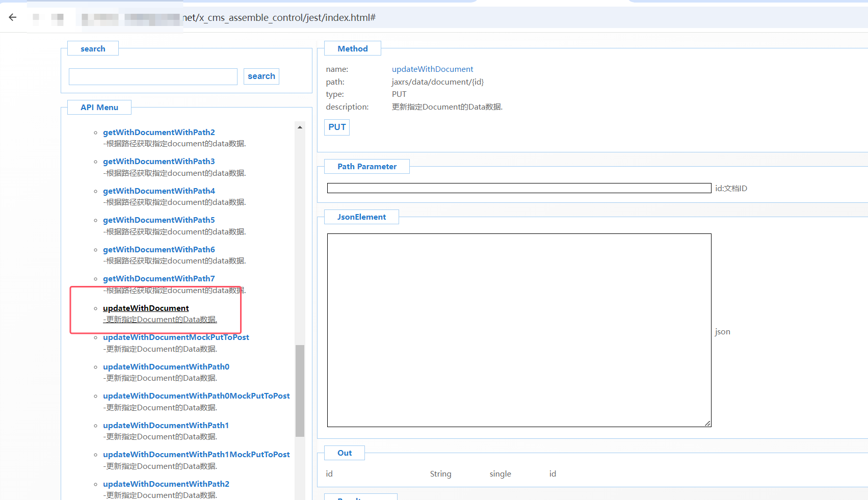Open updateWithDocumentMockPutToPost link

point(176,337)
